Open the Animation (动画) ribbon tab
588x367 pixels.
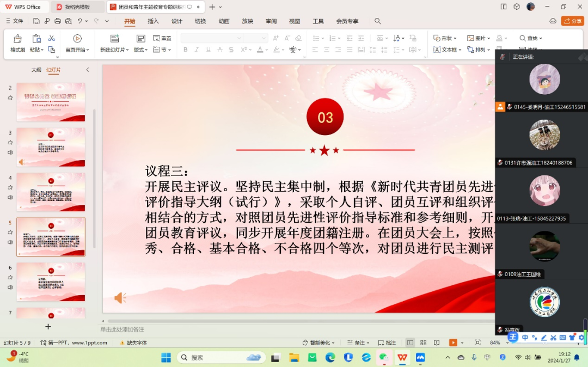click(224, 21)
